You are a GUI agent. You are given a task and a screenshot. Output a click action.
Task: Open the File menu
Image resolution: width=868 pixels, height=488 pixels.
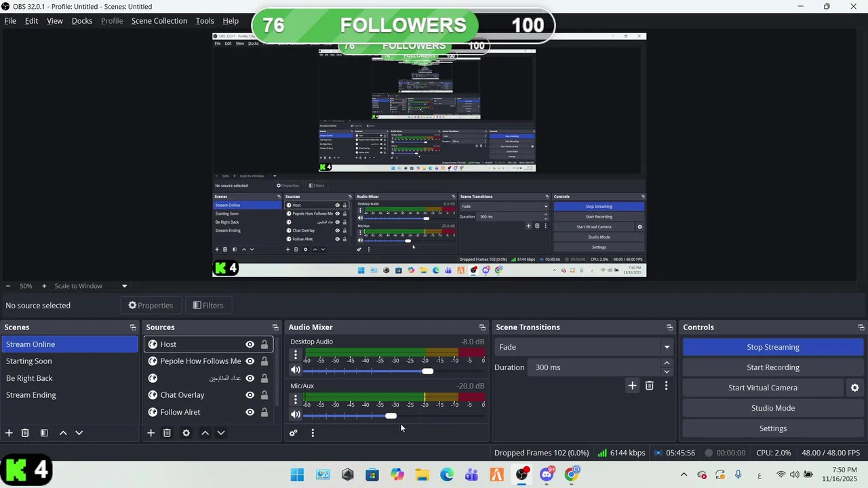pyautogui.click(x=10, y=21)
